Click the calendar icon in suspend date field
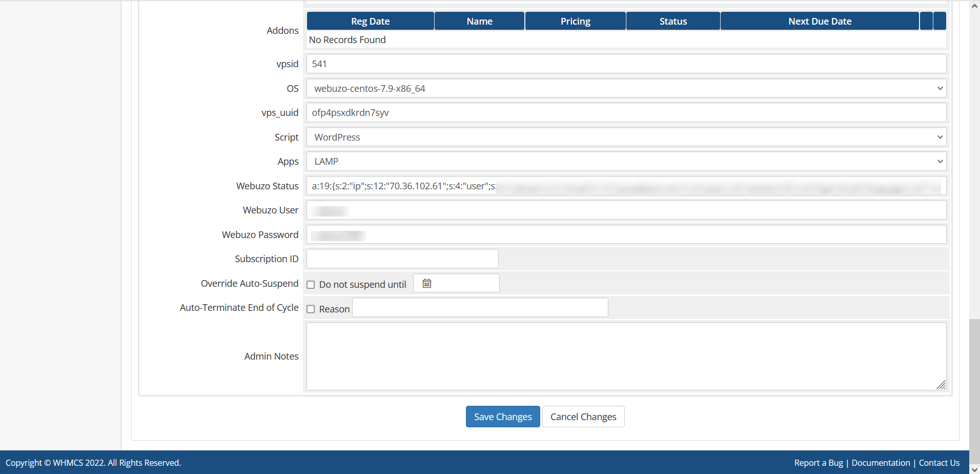The width and height of the screenshot is (980, 474). 426,283
